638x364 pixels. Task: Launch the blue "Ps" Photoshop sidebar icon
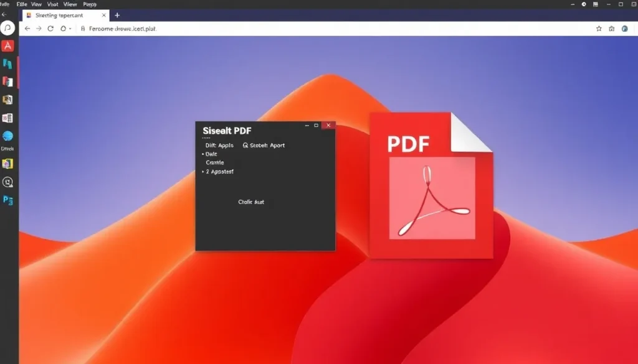click(7, 200)
